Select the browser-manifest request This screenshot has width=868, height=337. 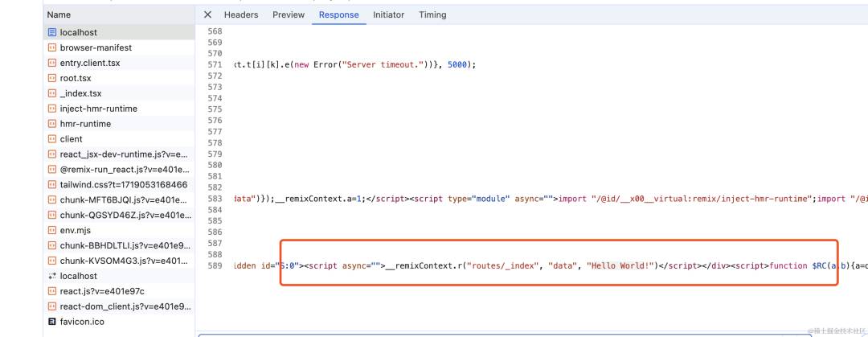(x=119, y=47)
